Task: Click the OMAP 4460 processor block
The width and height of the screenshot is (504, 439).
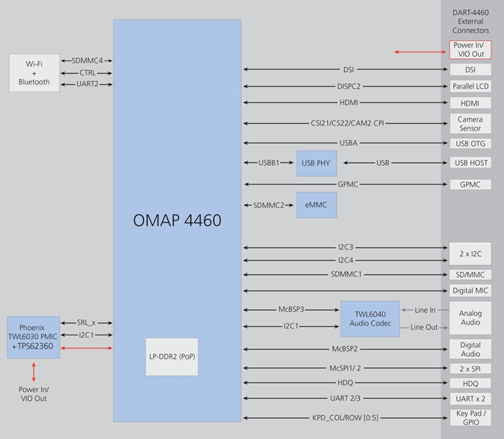Action: 177,220
